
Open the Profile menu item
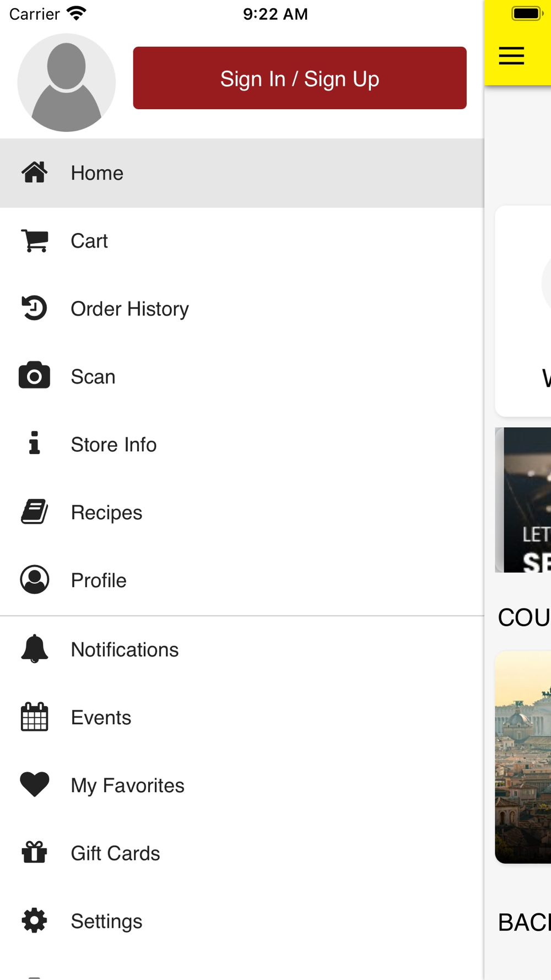(242, 580)
